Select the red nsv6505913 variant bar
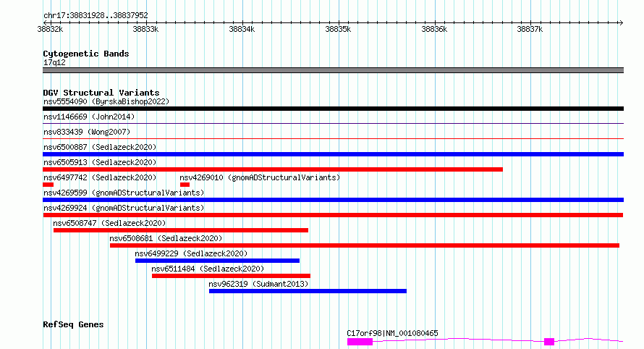 [x=273, y=169]
